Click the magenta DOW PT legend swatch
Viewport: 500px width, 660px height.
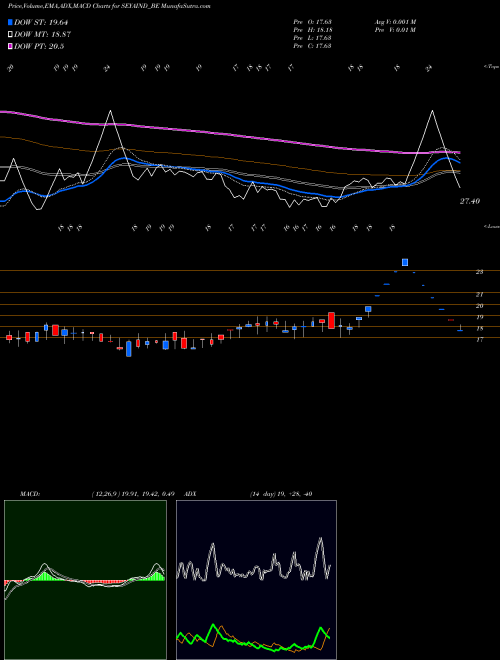point(10,46)
